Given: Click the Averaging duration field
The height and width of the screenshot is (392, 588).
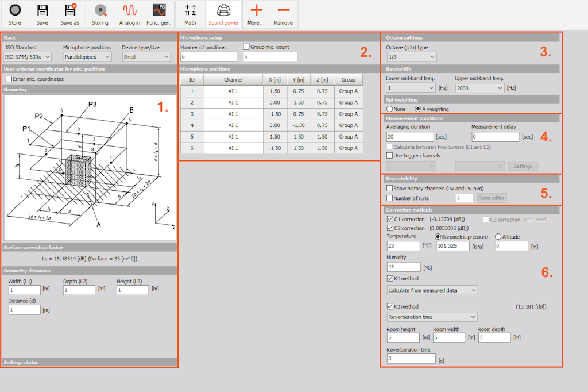Looking at the screenshot, I should pyautogui.click(x=410, y=137).
